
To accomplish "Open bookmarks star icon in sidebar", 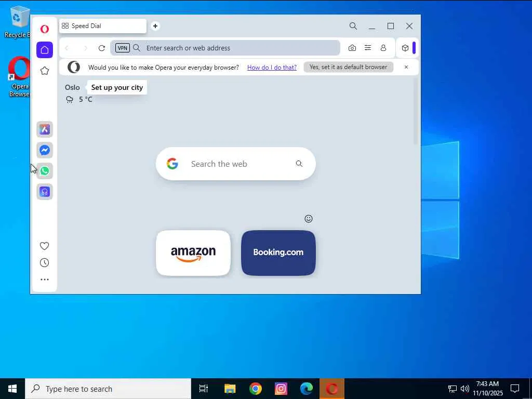I will coord(45,71).
